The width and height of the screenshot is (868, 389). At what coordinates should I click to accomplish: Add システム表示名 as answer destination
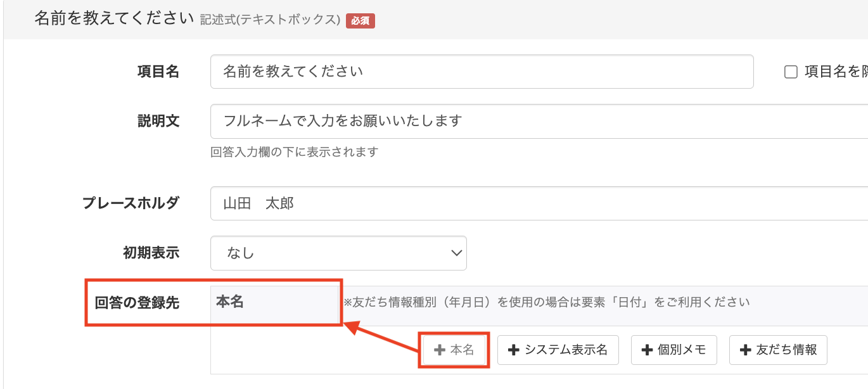tap(558, 350)
